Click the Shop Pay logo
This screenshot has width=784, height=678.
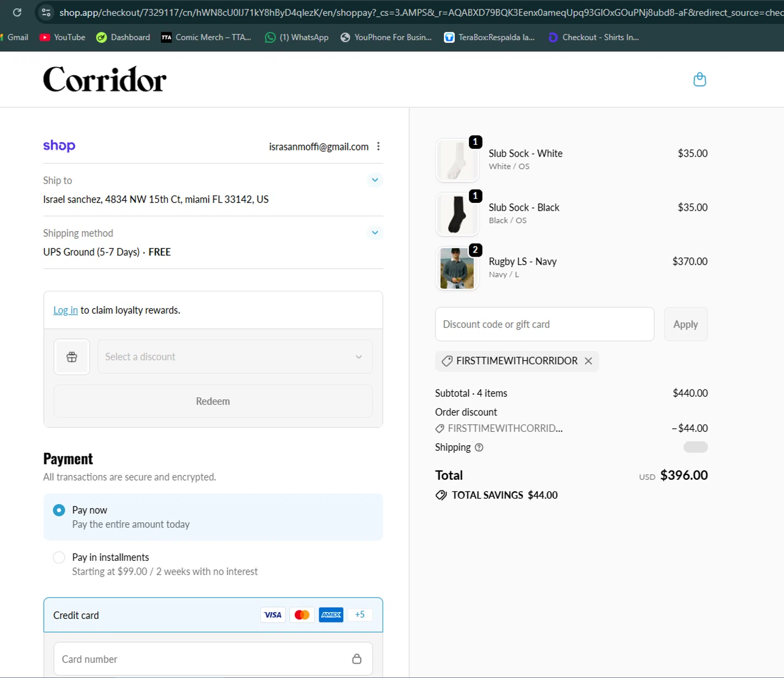pyautogui.click(x=59, y=145)
